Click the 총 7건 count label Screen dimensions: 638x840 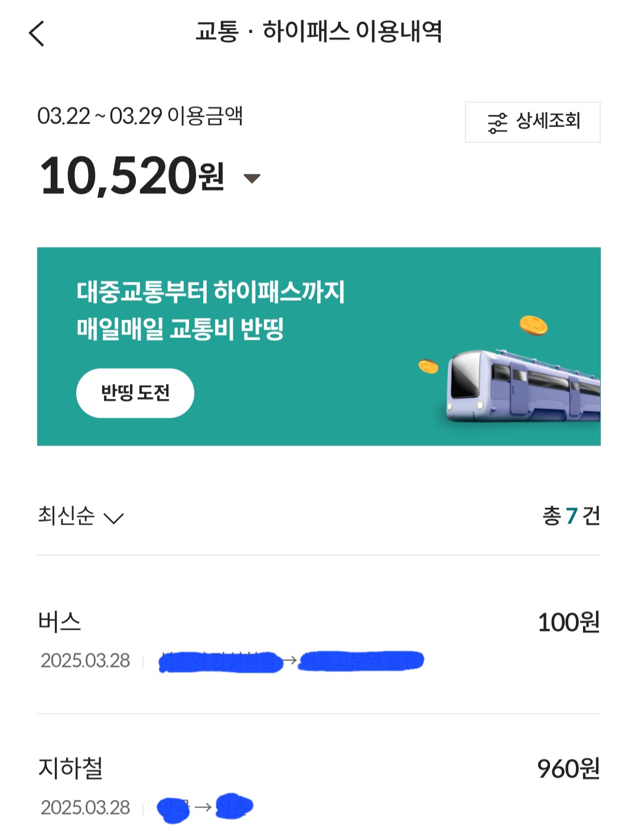coord(571,516)
